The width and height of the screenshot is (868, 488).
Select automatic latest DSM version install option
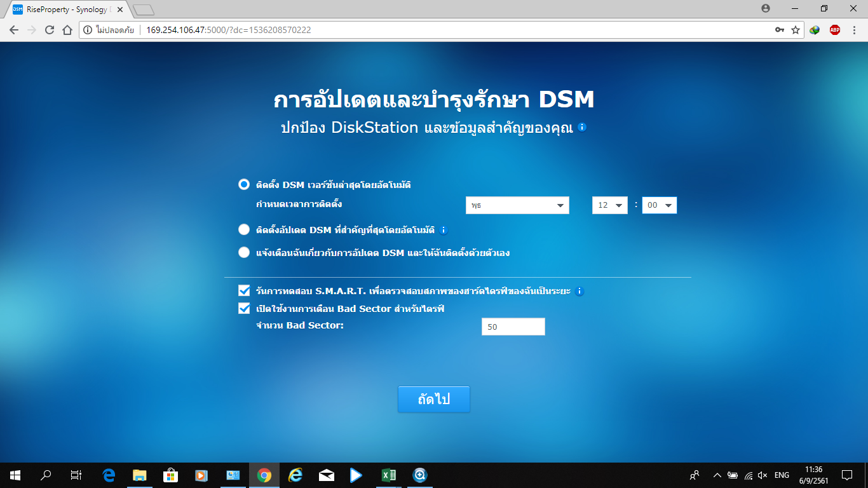pos(244,184)
